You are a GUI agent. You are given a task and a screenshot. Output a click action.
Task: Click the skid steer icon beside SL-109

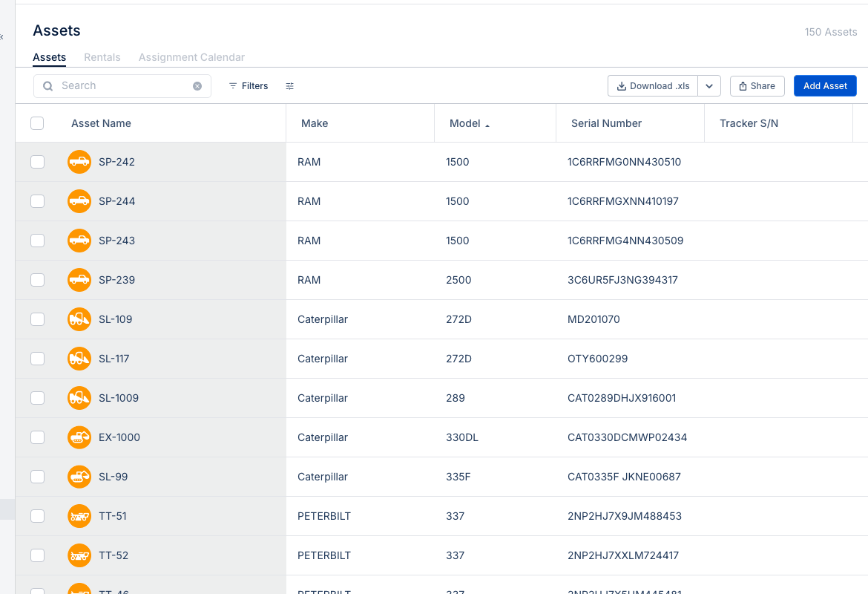[x=79, y=319]
